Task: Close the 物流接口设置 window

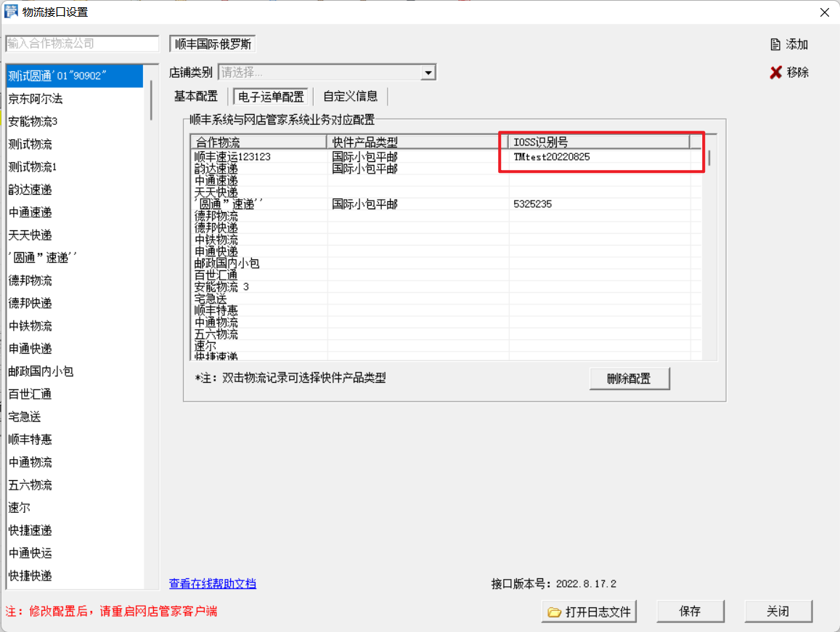Action: click(824, 12)
